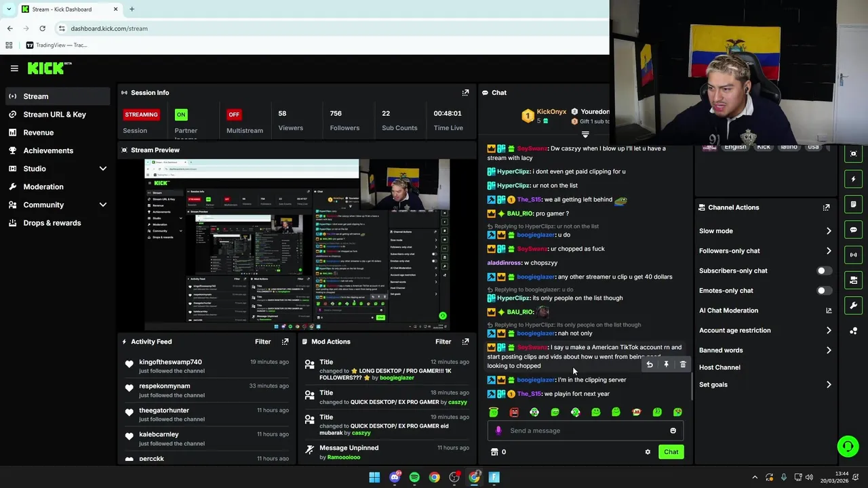Screen dimensions: 868x488
Task: Click the wrench icon in right rail
Action: [x=853, y=306]
